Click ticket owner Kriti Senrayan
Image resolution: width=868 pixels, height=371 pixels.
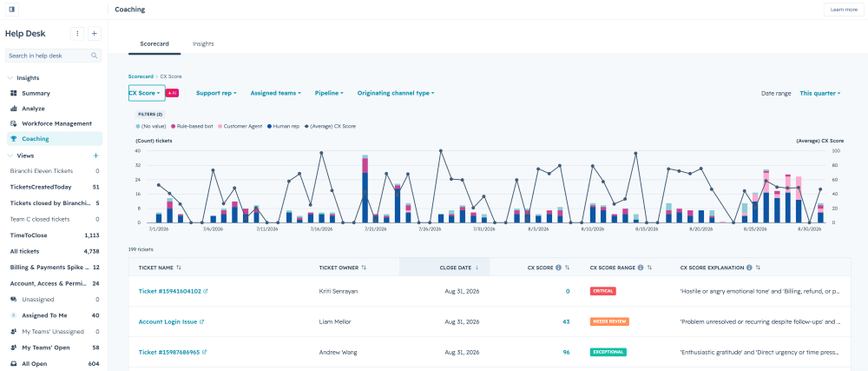(x=339, y=291)
